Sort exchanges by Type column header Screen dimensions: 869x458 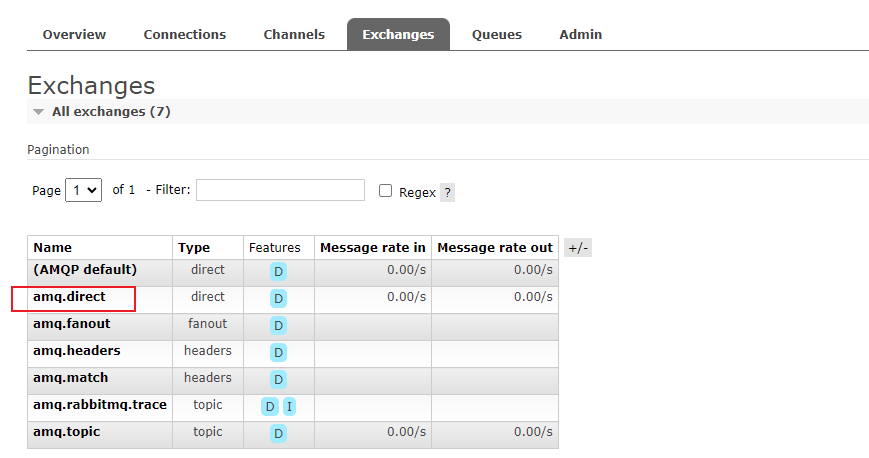pos(194,248)
